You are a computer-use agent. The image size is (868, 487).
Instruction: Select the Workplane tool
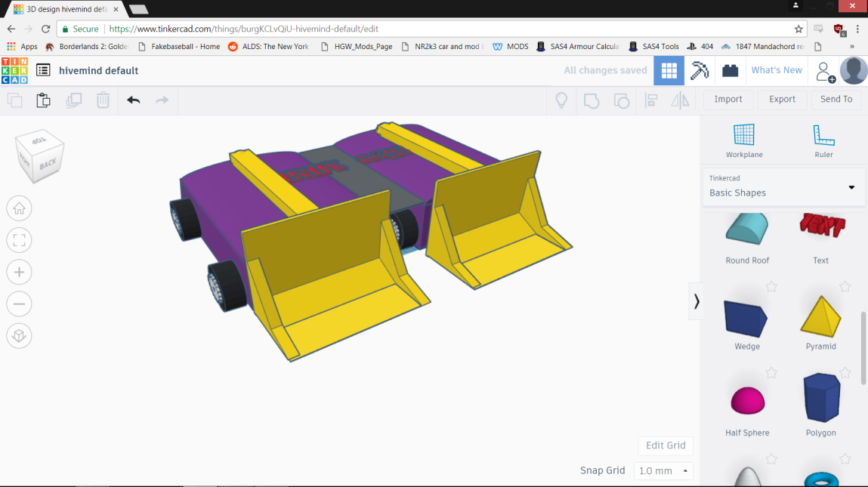[x=744, y=140]
